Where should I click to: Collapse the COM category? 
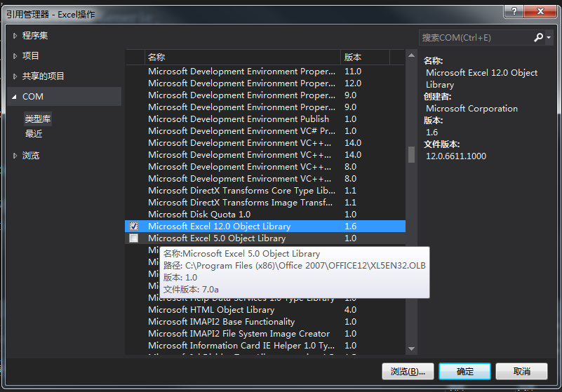click(x=15, y=96)
